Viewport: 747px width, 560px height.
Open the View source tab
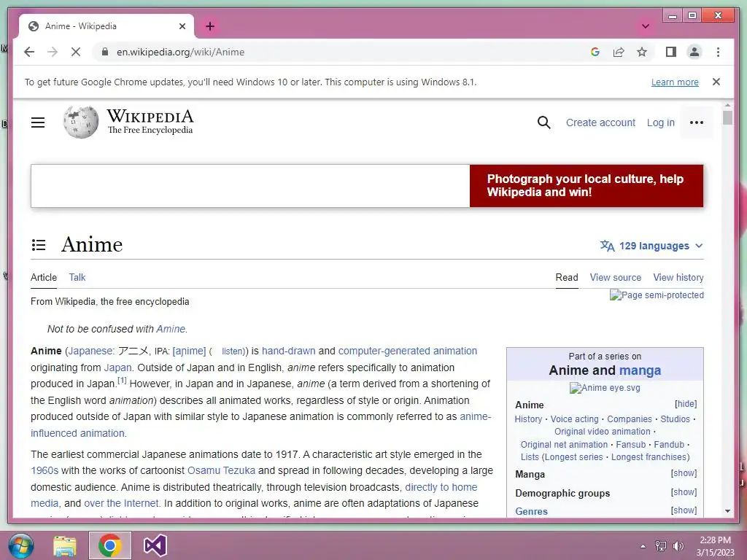(x=616, y=277)
